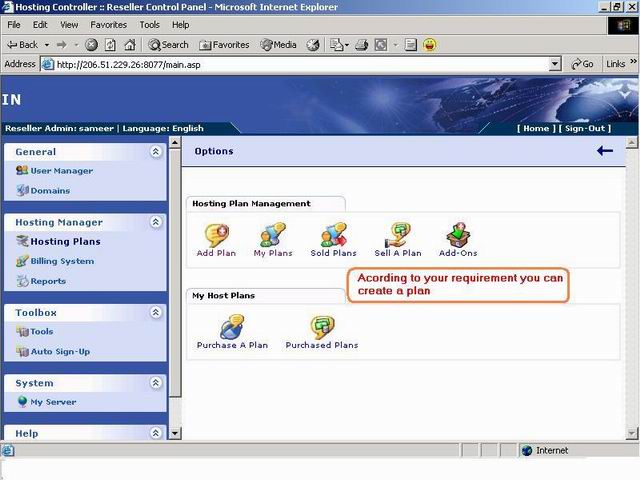Open the browser Help menu
The height and width of the screenshot is (480, 640).
point(180,25)
